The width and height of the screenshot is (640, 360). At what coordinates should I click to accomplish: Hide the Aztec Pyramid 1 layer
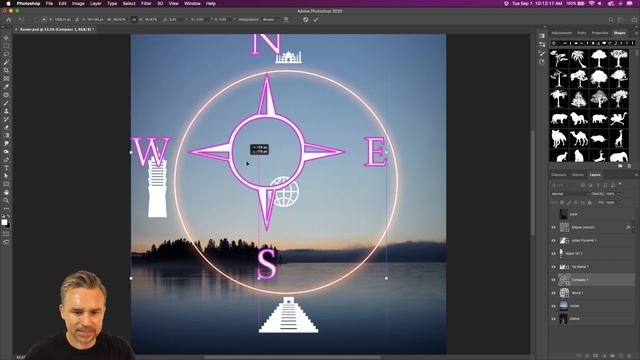click(x=554, y=240)
